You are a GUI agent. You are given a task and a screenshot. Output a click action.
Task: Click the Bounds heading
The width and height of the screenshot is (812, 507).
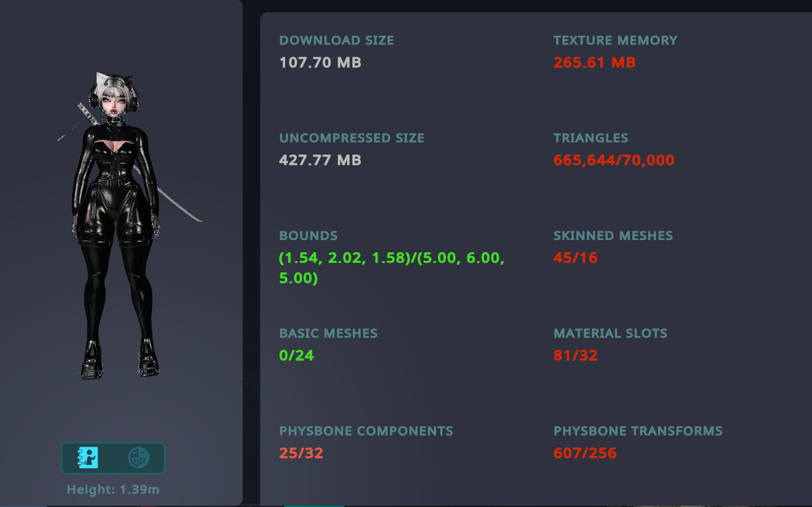pos(309,236)
